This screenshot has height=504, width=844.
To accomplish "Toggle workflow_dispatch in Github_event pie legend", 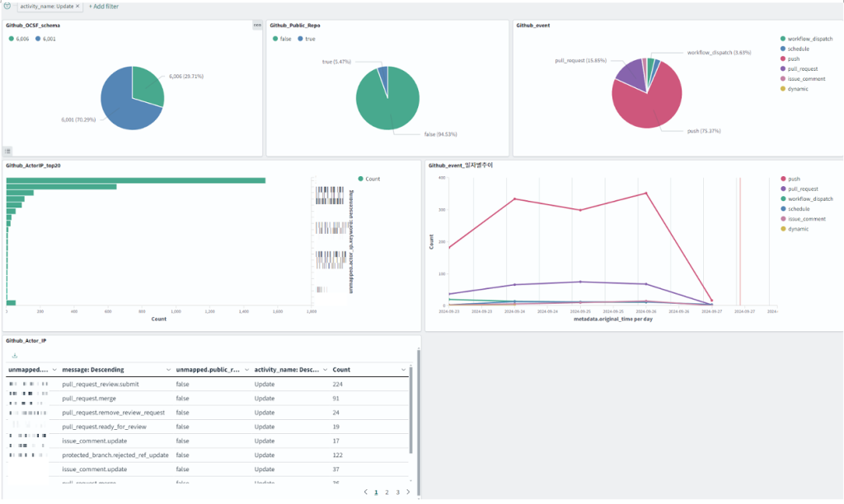I will coord(806,39).
